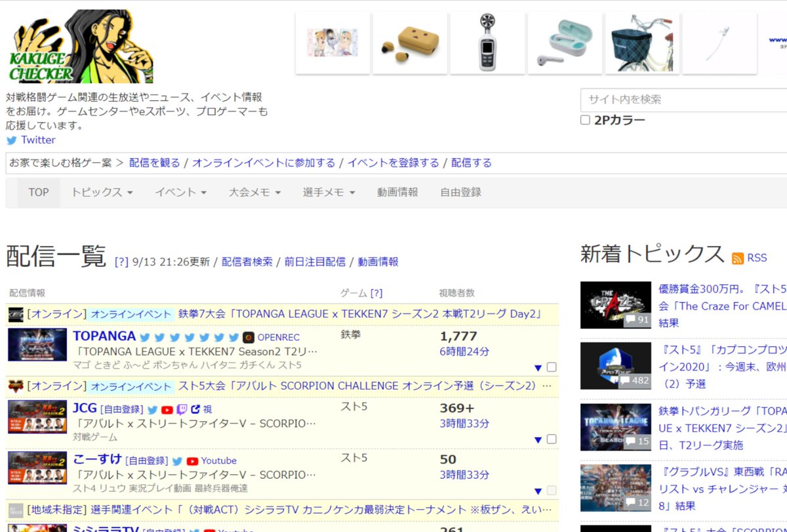Click the Twitter icon in こーすけ row
787x532 pixels.
177,461
